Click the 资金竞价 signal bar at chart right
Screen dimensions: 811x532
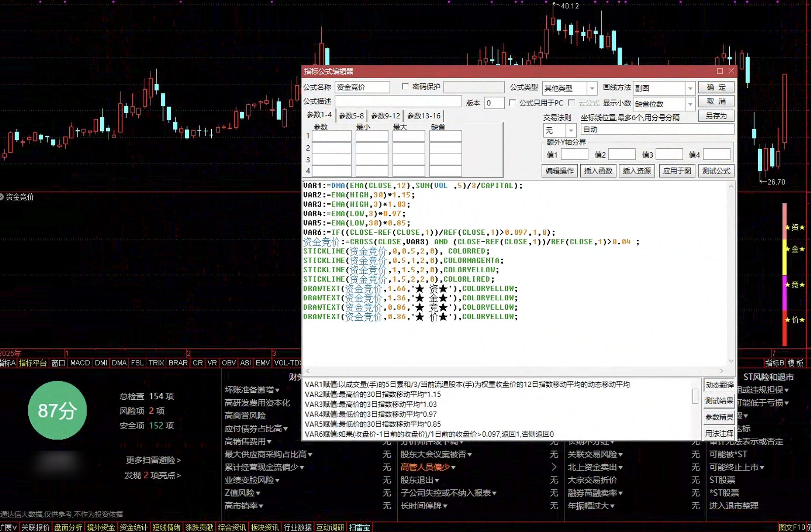pos(785,275)
